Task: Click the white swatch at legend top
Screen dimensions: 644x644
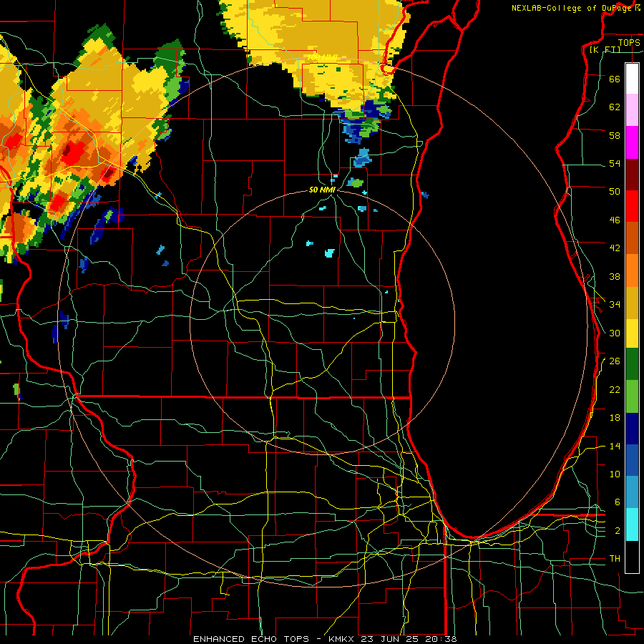Action: 632,79
